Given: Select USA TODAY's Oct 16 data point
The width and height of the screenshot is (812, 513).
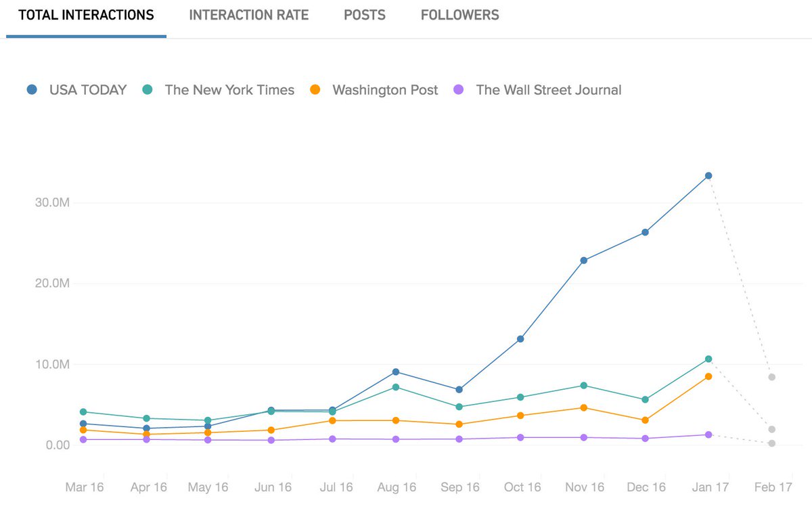Looking at the screenshot, I should [520, 339].
